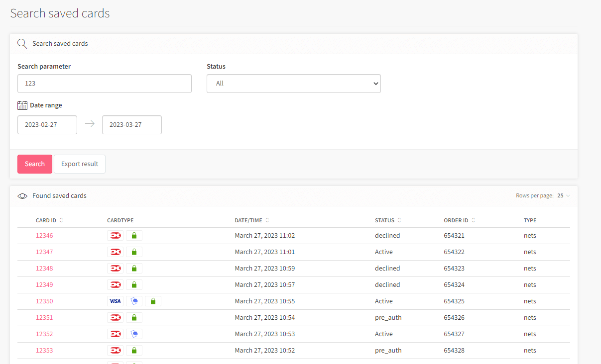The width and height of the screenshot is (601, 364).
Task: Select the Visa card icon for card 12350
Action: coord(115,301)
